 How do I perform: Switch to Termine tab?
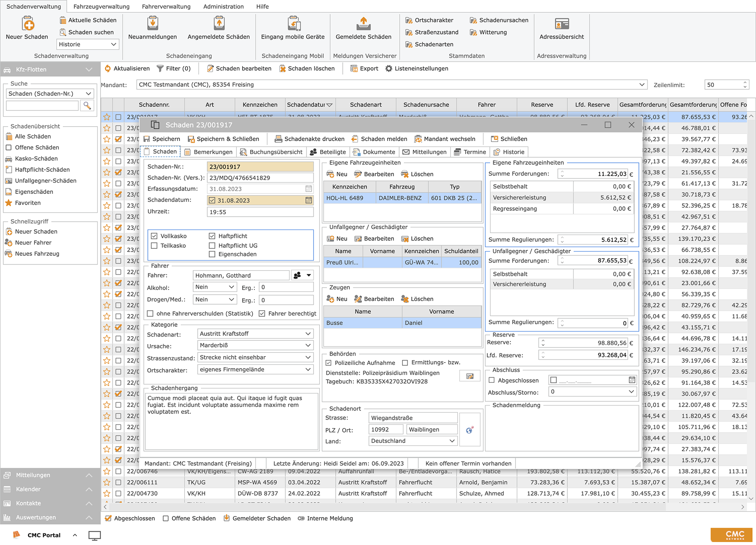pos(470,152)
